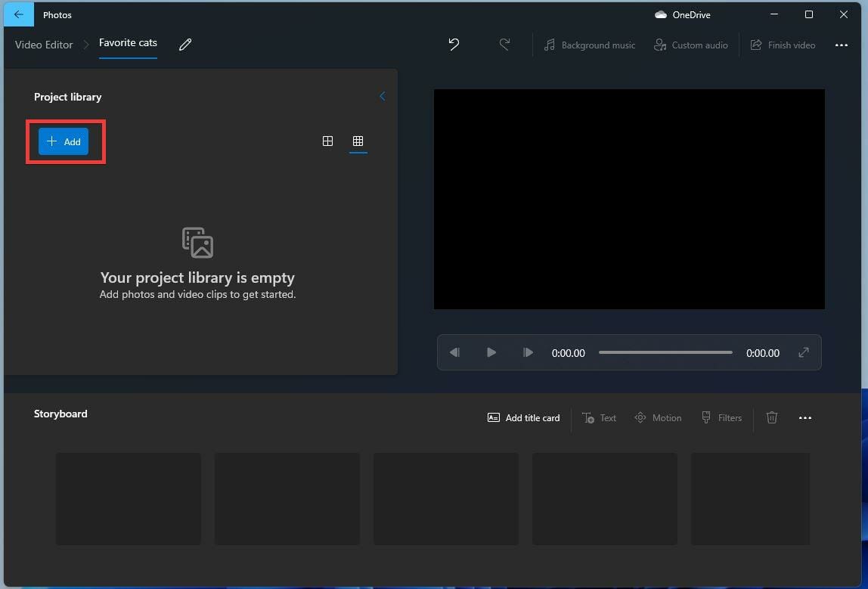Delete clip using the trash icon

(x=771, y=417)
